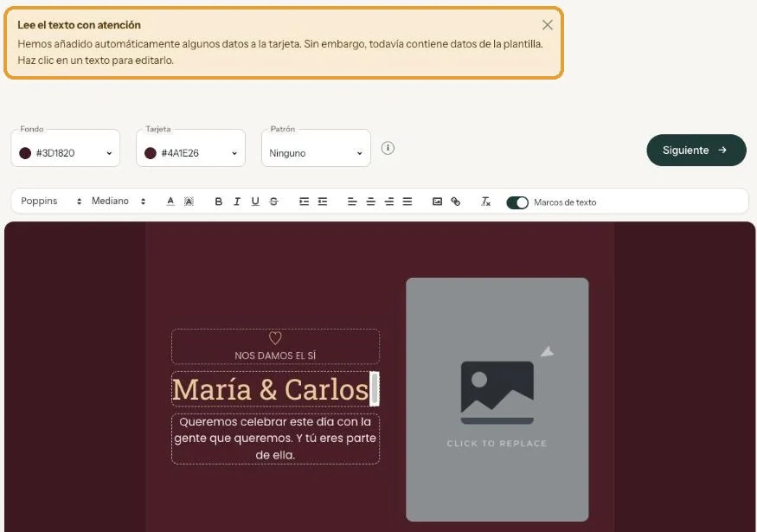Click the decrease indent icon
757x532 pixels.
323,202
